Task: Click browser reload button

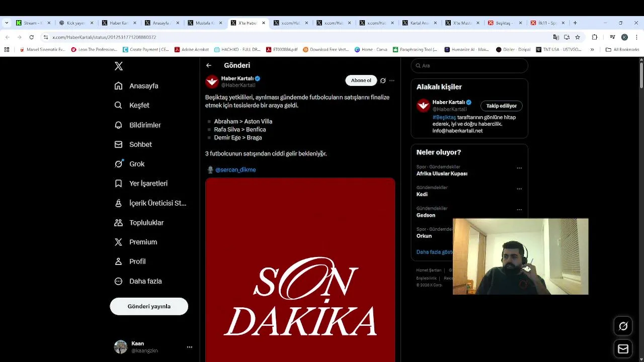Action: pos(31,37)
